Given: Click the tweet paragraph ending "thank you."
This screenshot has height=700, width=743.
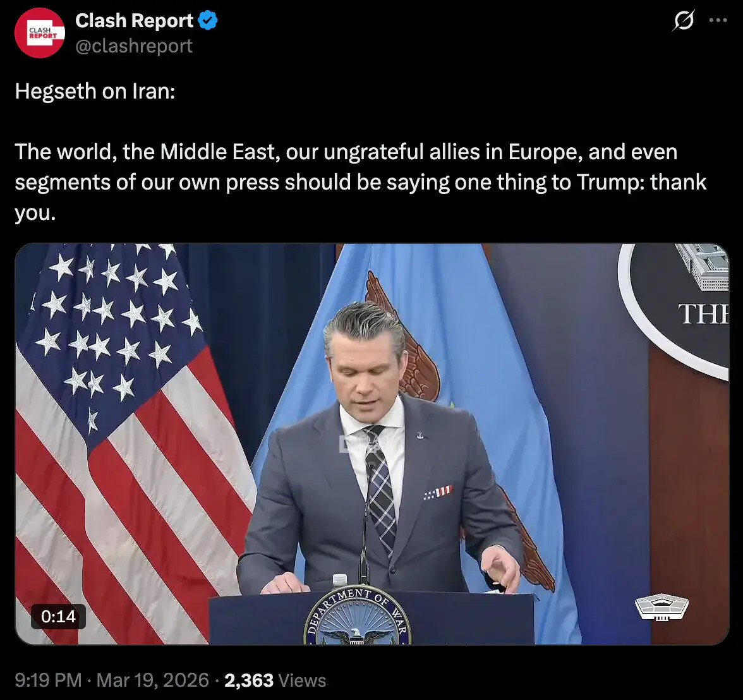Looking at the screenshot, I should click(360, 182).
